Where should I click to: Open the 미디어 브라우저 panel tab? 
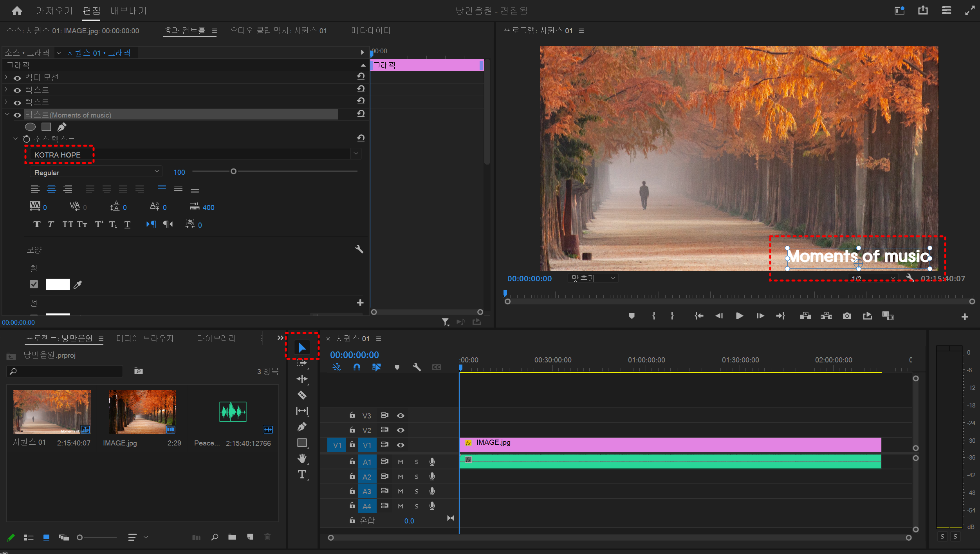coord(144,339)
